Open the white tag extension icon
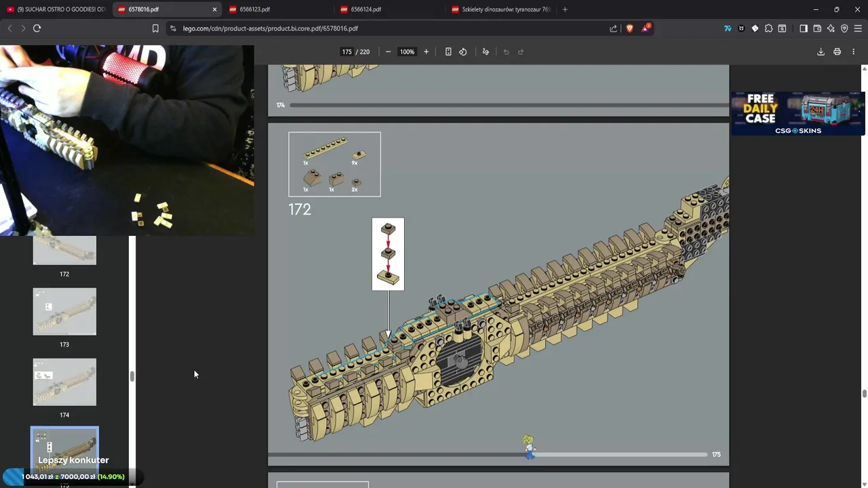The height and width of the screenshot is (488, 868). [755, 28]
